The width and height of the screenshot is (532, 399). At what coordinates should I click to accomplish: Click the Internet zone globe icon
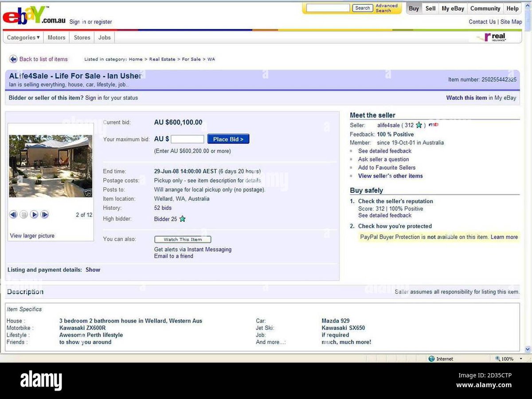tap(431, 359)
